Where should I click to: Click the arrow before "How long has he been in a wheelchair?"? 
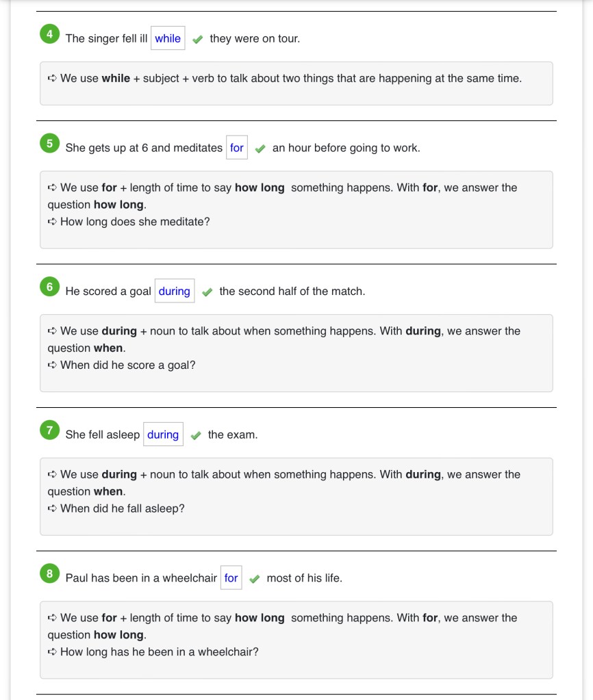pos(52,652)
